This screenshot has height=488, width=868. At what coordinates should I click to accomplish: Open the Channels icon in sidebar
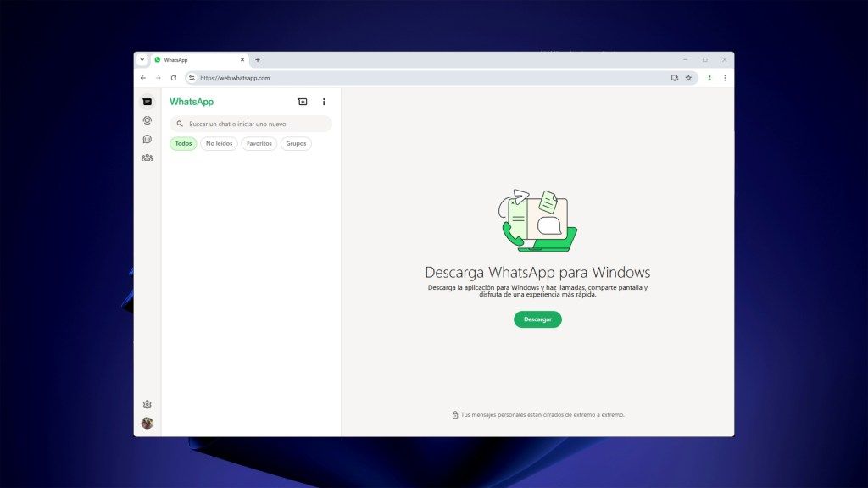[x=147, y=139]
